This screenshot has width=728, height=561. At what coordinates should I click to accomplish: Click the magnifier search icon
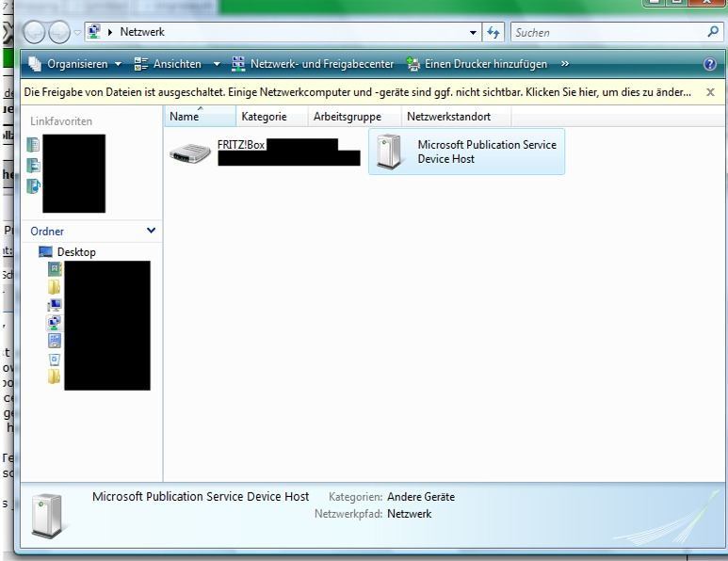tap(713, 32)
